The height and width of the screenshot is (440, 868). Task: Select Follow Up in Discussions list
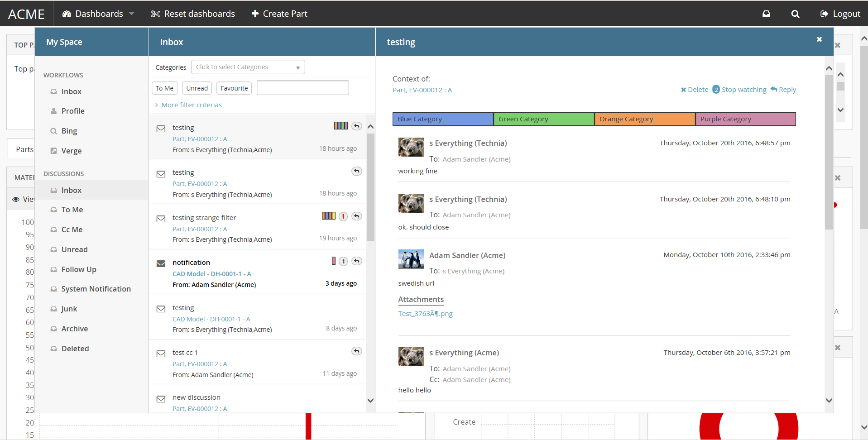tap(79, 269)
